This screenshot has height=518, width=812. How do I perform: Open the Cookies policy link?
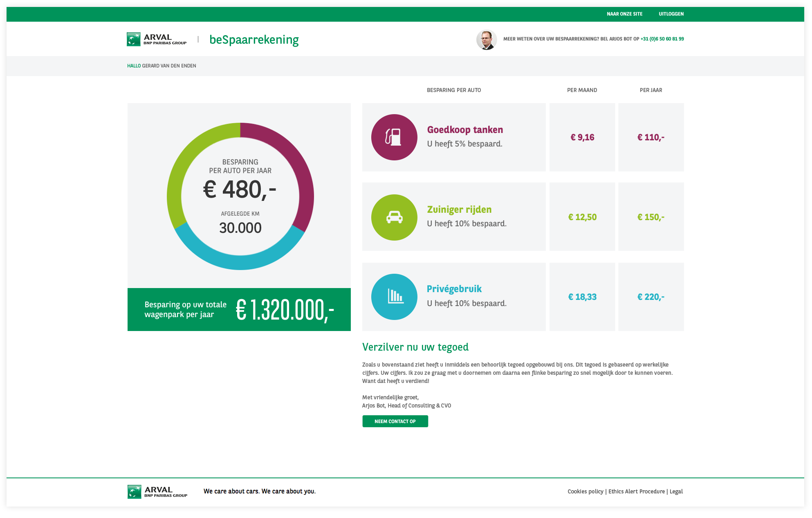[585, 491]
